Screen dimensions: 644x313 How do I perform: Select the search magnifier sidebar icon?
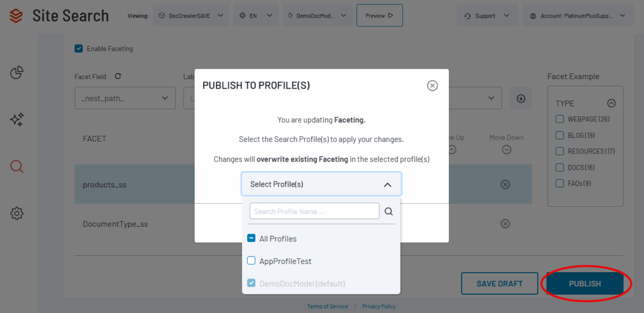click(17, 167)
